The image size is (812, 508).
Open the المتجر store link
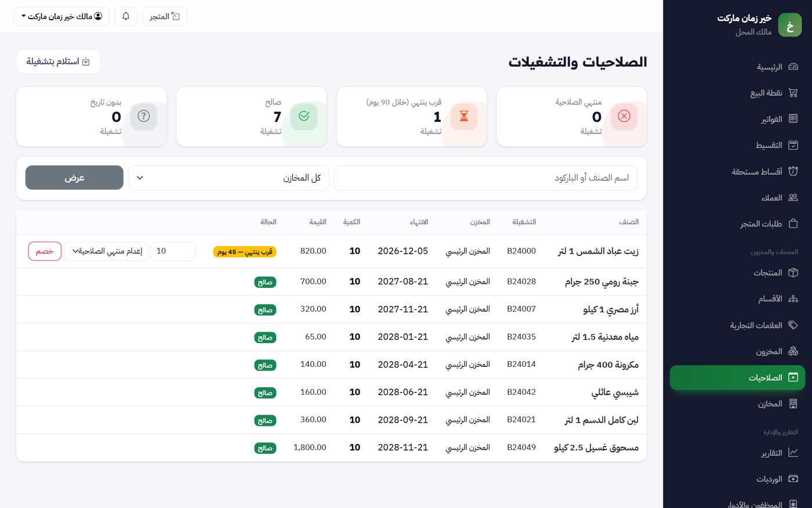[x=164, y=16]
